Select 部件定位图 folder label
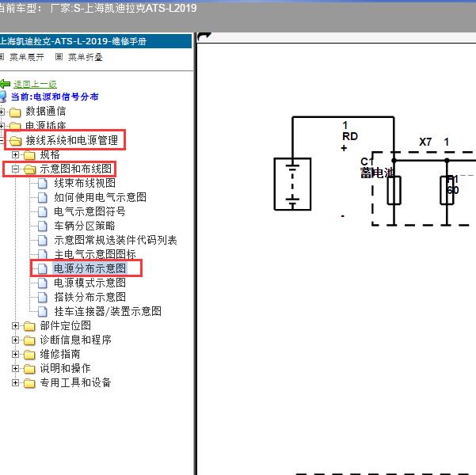Screen dimensions: 476x475 [x=65, y=325]
